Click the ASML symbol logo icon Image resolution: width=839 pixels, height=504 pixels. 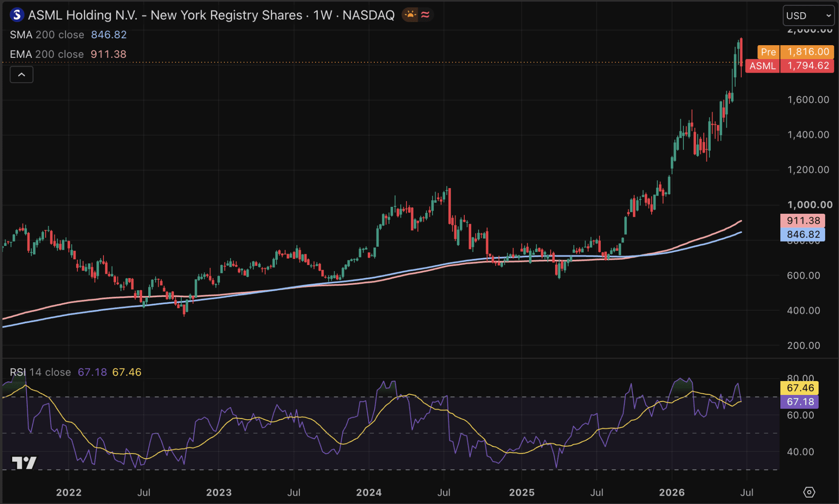coord(17,15)
